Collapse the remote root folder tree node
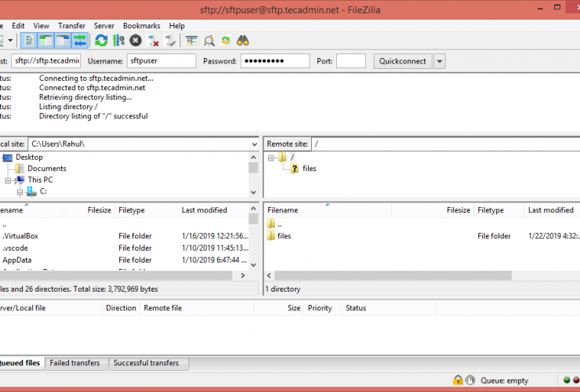 (x=271, y=158)
